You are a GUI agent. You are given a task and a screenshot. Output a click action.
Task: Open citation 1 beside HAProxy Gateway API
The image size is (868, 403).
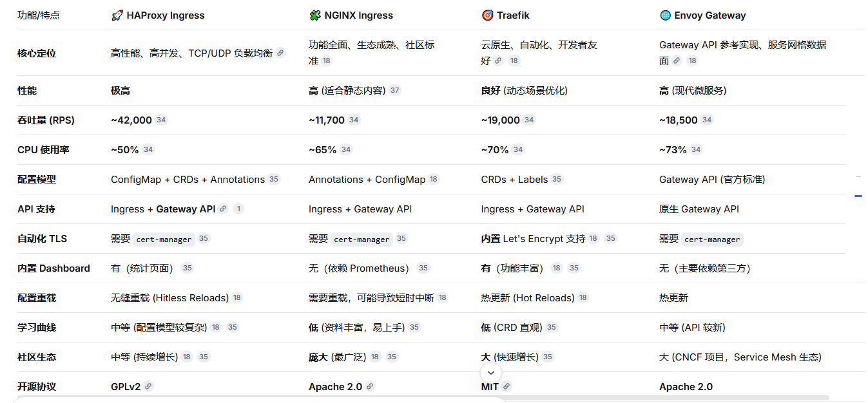pos(238,209)
